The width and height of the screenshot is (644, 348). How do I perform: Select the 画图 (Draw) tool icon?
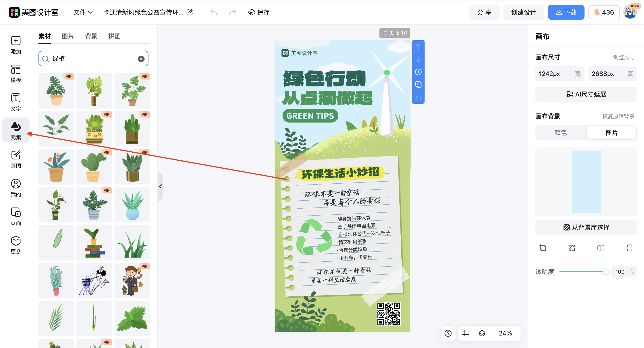pos(16,159)
